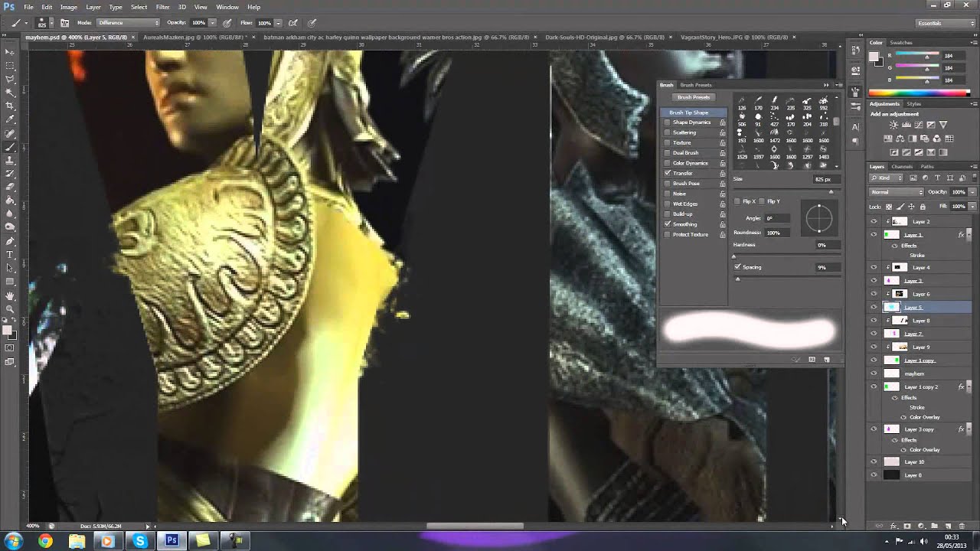Screen dimensions: 980x551
Task: Select the Clone Stamp tool
Action: (10, 160)
